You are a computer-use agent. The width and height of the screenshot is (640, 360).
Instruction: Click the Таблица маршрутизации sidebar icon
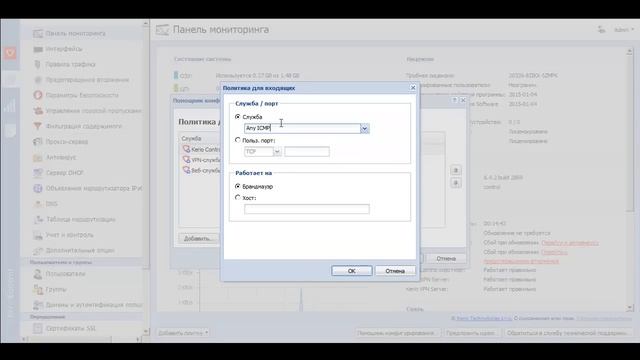click(38, 219)
